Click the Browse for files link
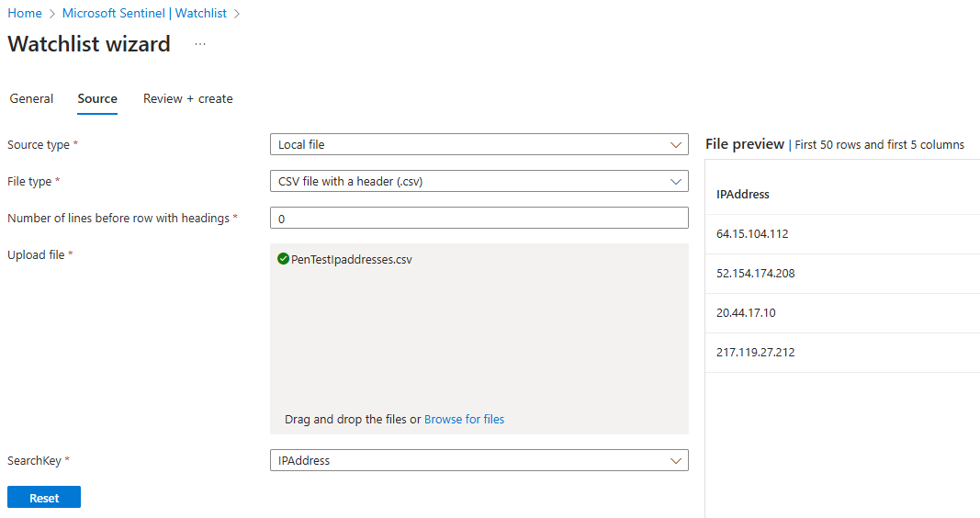Image resolution: width=980 pixels, height=518 pixels. coord(464,419)
